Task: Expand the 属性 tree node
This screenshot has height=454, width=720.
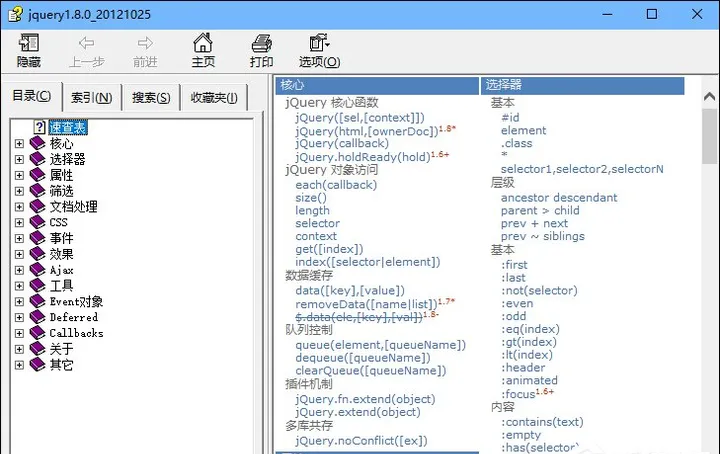Action: click(19, 175)
